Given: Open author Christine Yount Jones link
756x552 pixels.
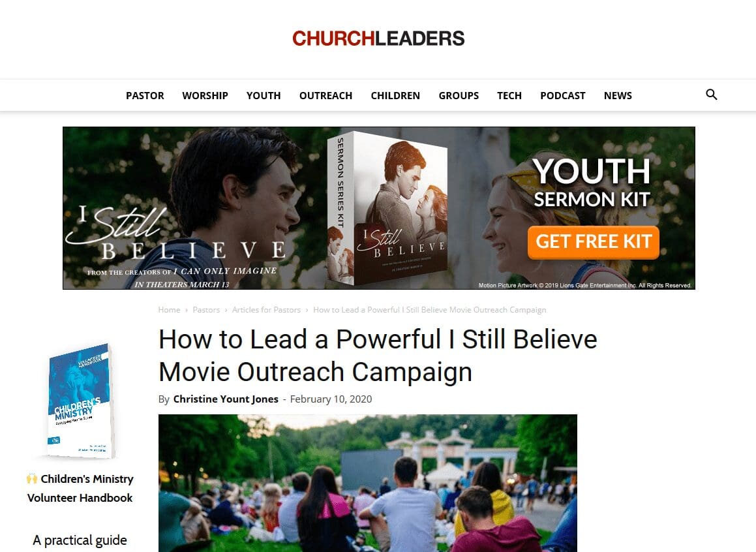Looking at the screenshot, I should click(x=226, y=399).
